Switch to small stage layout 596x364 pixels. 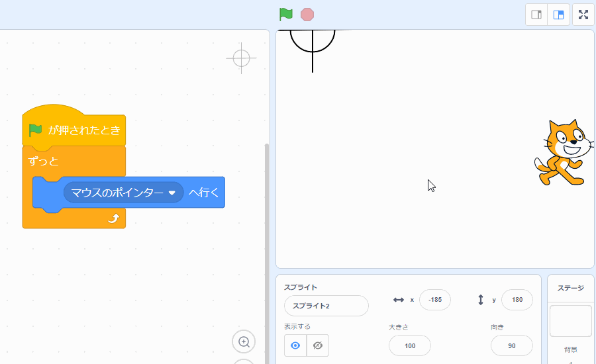[536, 15]
